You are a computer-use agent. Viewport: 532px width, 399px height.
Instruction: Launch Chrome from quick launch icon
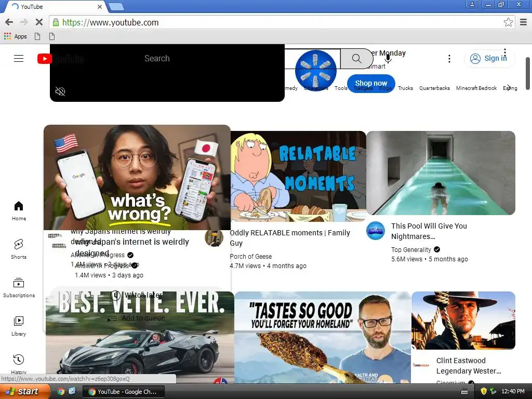(x=61, y=392)
